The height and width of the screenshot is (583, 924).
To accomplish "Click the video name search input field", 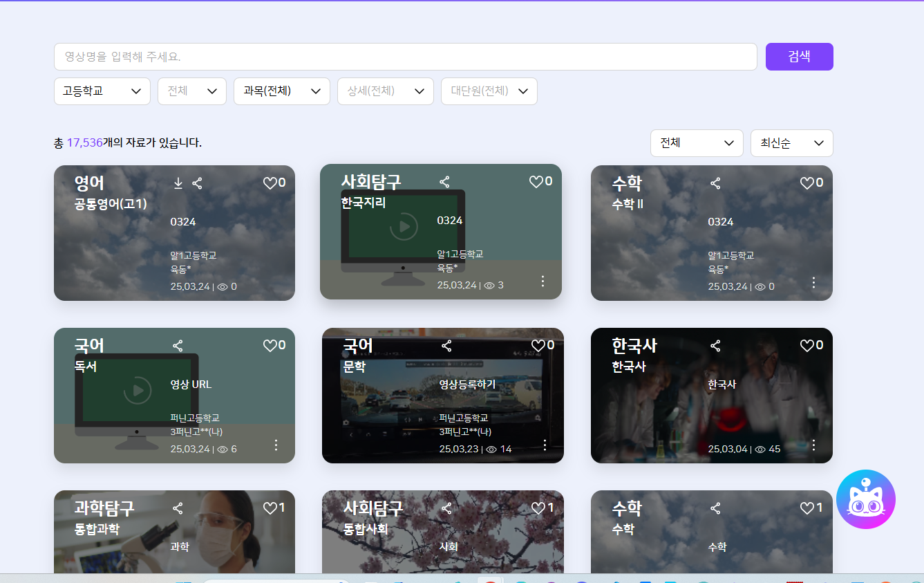I will [405, 57].
